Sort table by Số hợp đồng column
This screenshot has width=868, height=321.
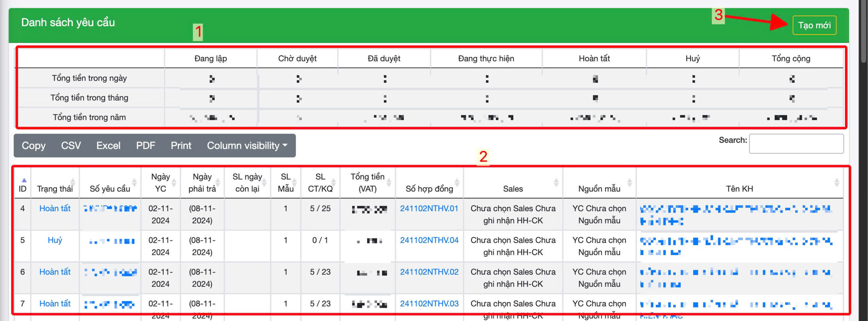pos(429,188)
